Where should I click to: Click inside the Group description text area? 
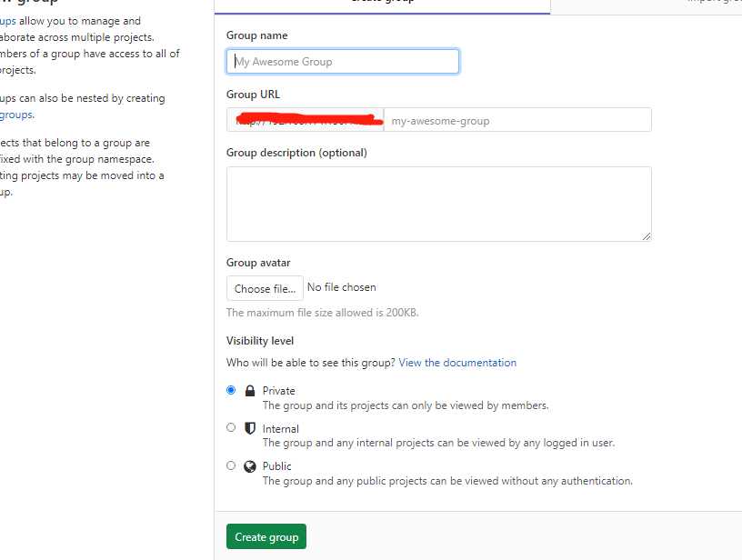(439, 204)
